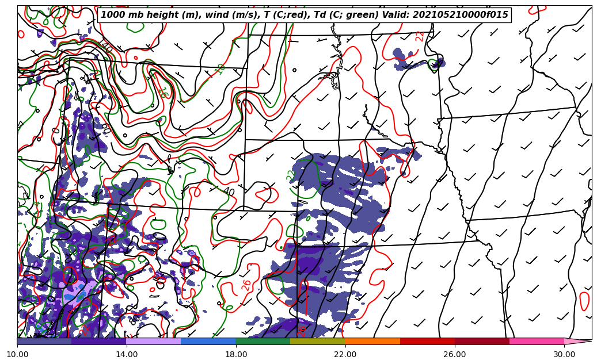This screenshot has height=364, width=597.
Task: Click the colorbar tick label "30.00"
Action: [x=564, y=354]
